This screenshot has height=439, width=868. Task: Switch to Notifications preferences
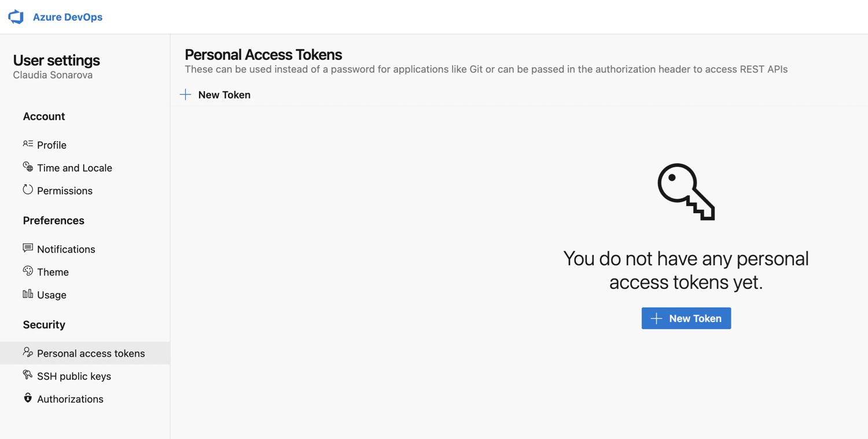tap(66, 249)
